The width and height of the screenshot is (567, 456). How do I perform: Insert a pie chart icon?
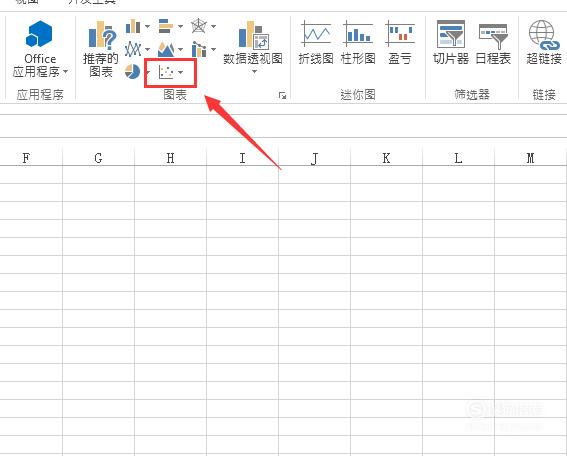[132, 71]
